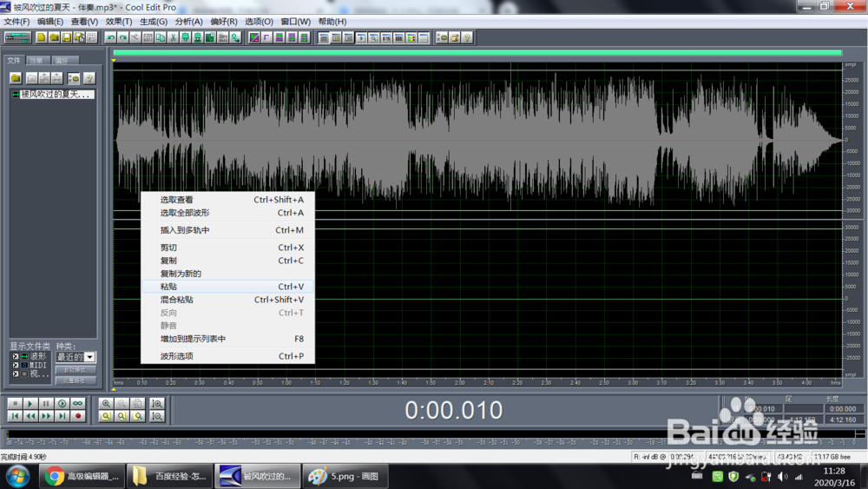Click the zoom out full icon
This screenshot has height=489, width=868.
138,403
